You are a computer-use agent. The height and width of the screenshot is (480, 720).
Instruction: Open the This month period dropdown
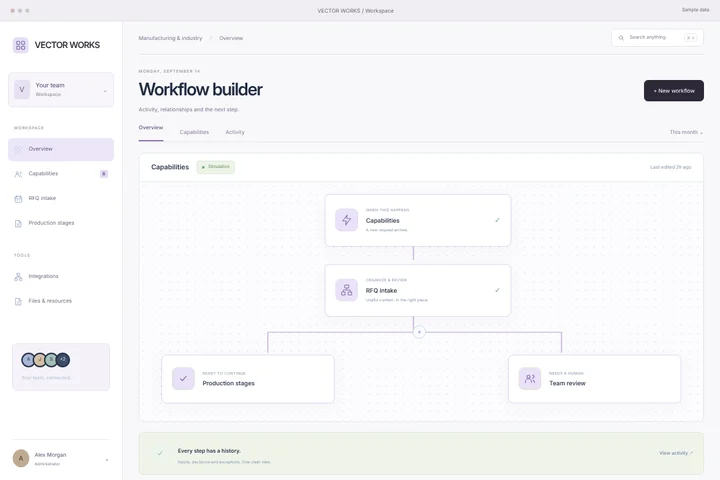click(x=686, y=132)
